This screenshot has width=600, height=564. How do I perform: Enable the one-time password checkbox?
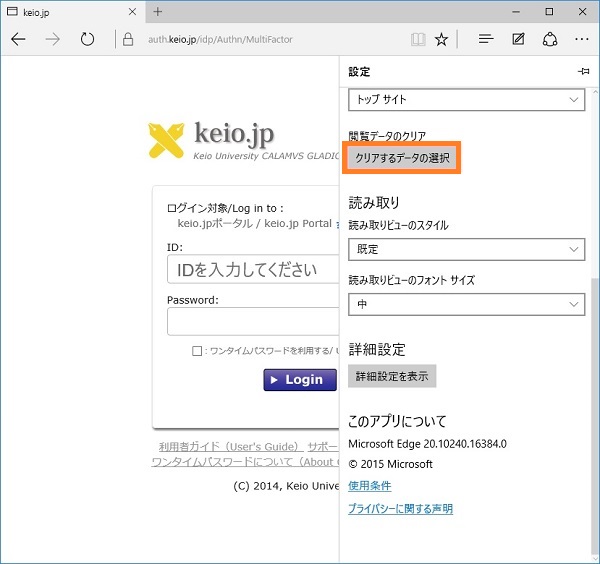[198, 351]
